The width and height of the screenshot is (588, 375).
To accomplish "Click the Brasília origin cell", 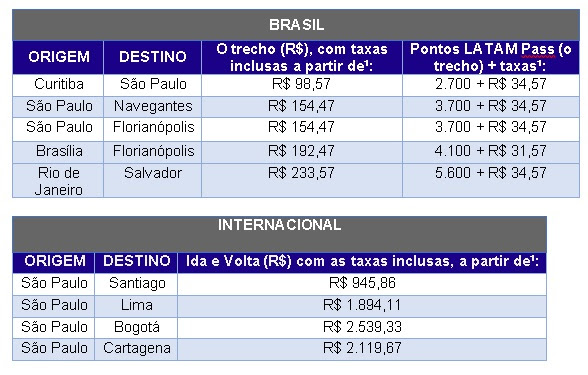I will [58, 152].
